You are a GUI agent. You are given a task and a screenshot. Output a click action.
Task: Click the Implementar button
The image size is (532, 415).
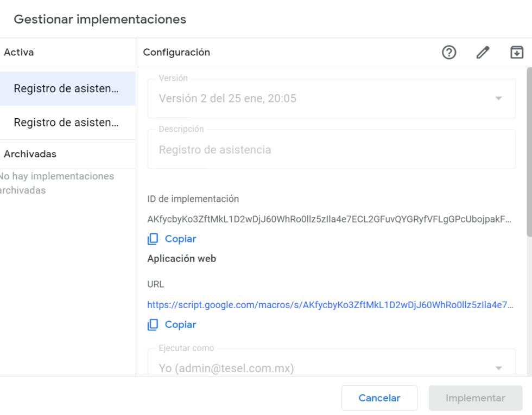pos(476,398)
